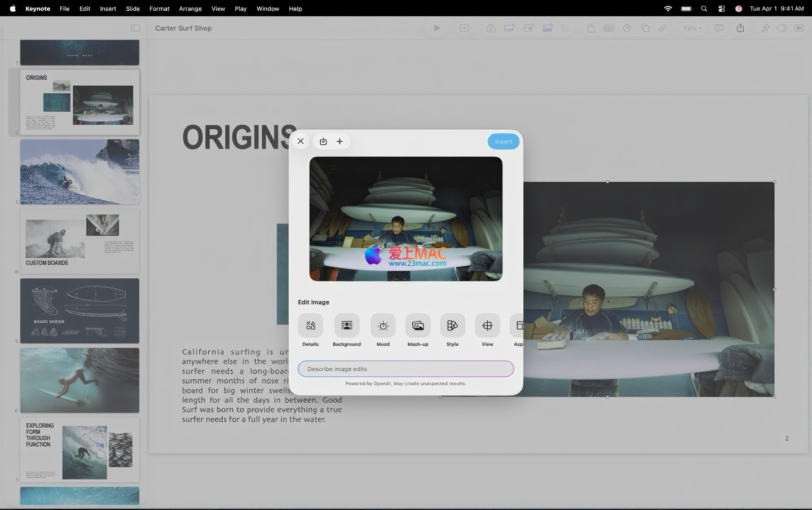Click the Spotlight search icon

tap(704, 8)
